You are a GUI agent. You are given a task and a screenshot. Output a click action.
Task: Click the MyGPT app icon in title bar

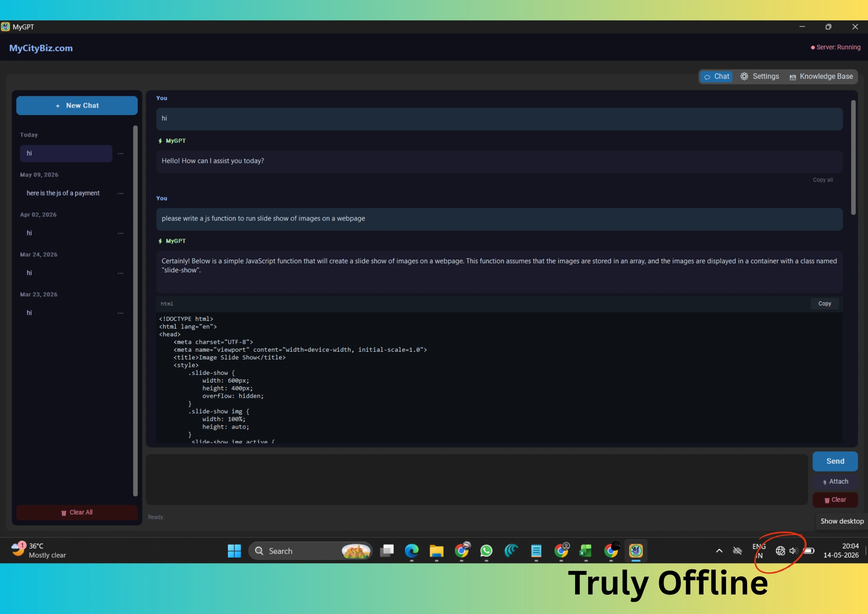click(6, 27)
